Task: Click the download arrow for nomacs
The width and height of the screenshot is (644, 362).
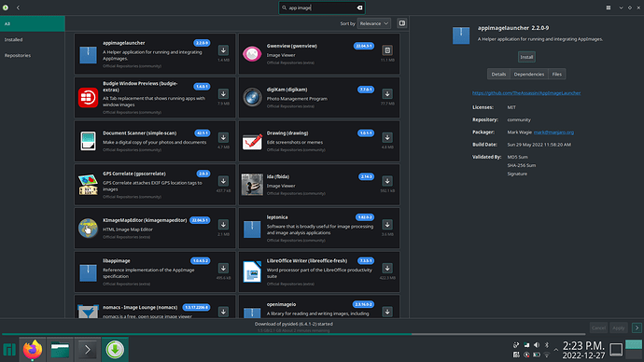Action: (x=223, y=312)
